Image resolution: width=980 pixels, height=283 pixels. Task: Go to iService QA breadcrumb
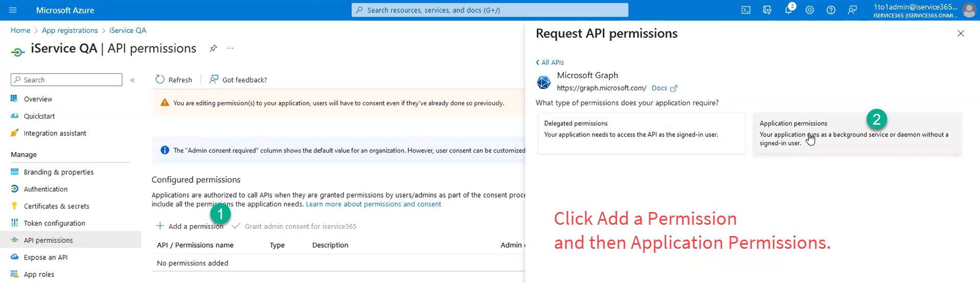[128, 30]
